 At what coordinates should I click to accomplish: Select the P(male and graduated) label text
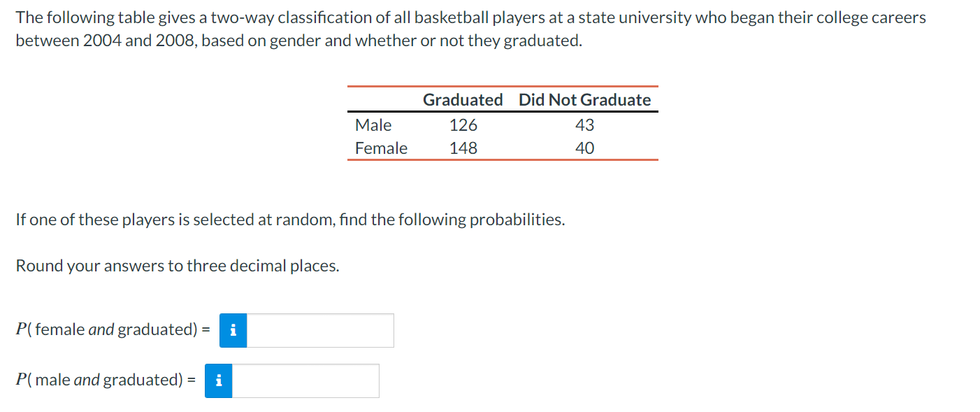[98, 380]
